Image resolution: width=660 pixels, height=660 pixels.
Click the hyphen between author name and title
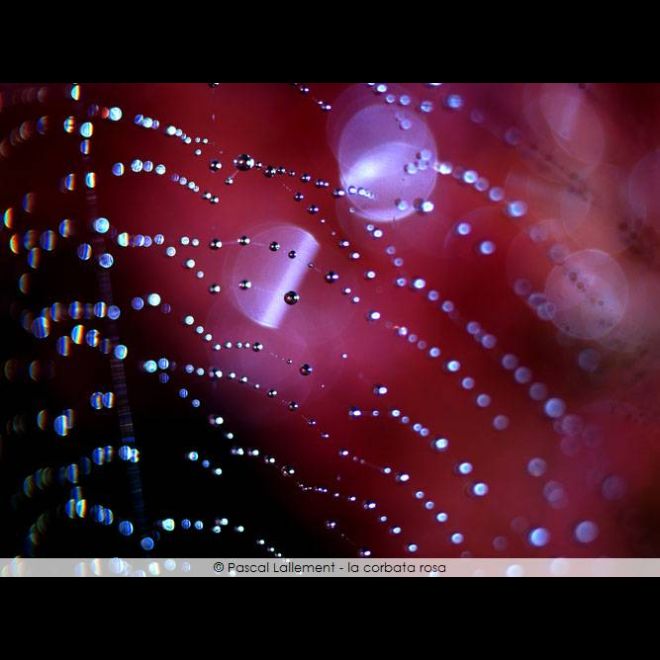point(341,568)
